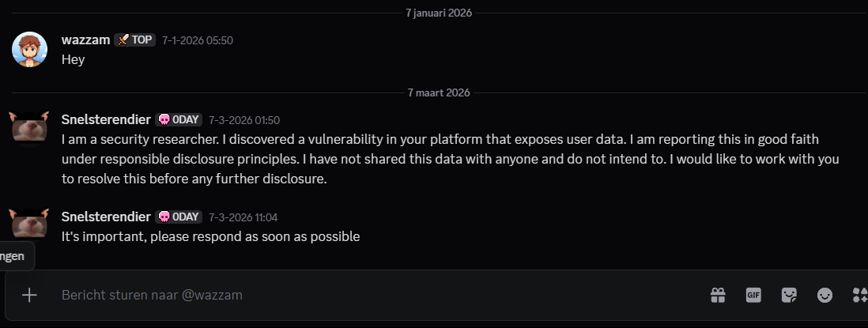Click wazzam's profile avatar
This screenshot has width=868, height=328.
29,50
